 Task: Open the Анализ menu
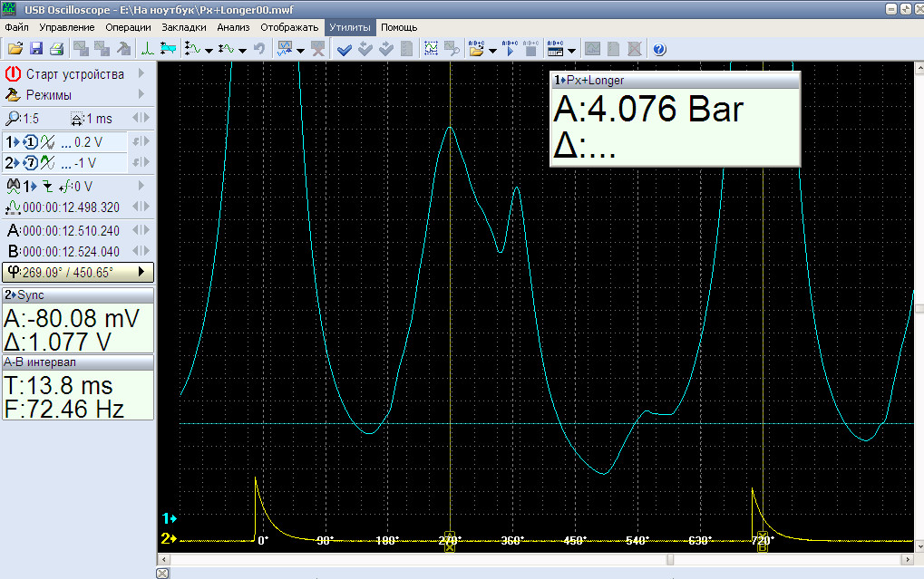point(233,27)
